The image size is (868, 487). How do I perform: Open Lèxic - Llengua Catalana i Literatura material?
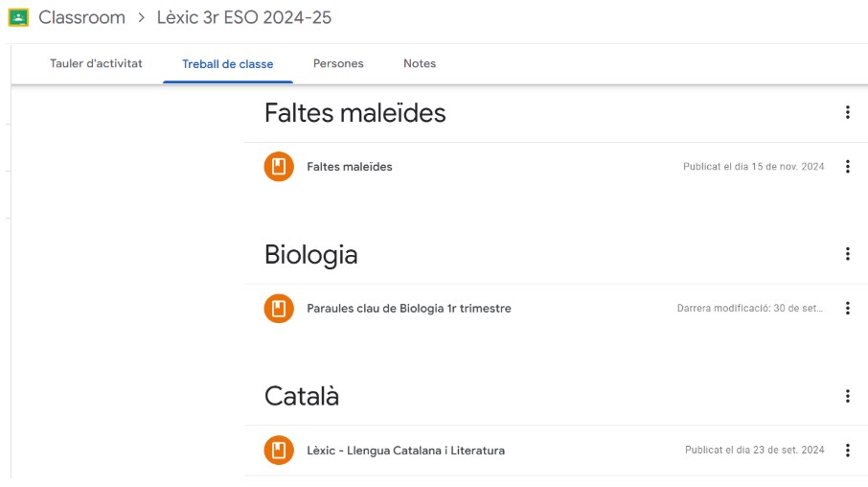(405, 451)
